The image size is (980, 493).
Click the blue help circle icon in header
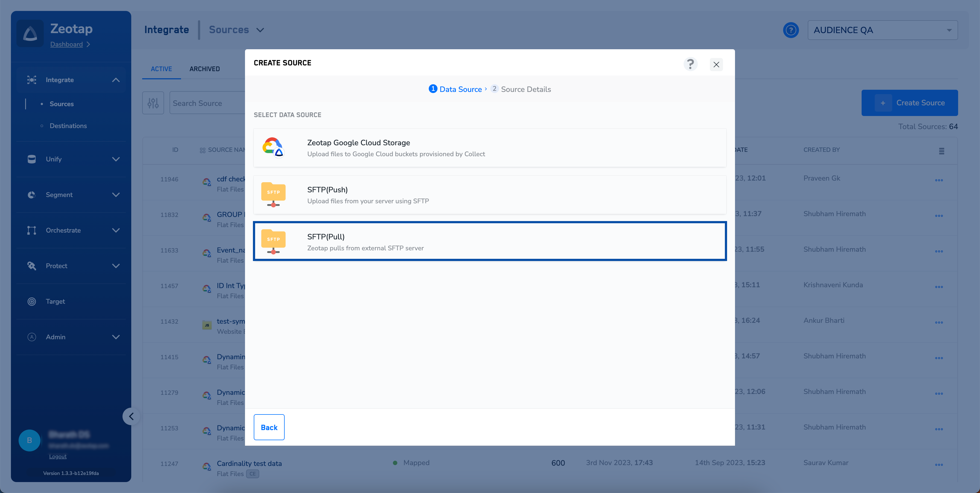(x=791, y=30)
